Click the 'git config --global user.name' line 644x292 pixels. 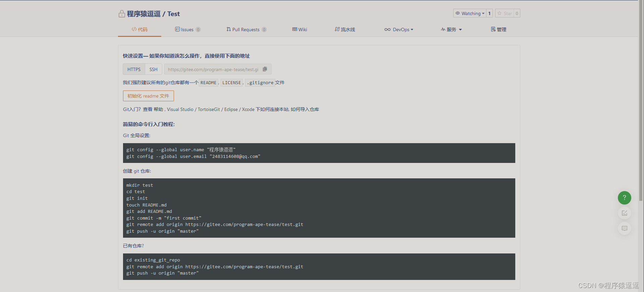click(181, 150)
